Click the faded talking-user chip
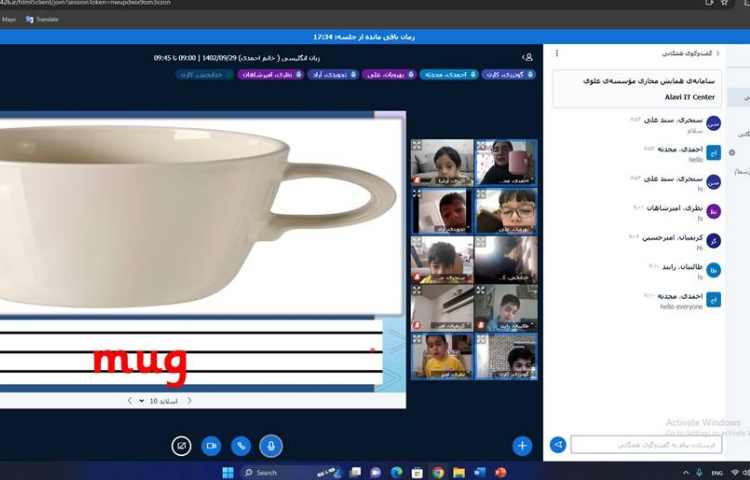This screenshot has width=750, height=480. [x=205, y=75]
